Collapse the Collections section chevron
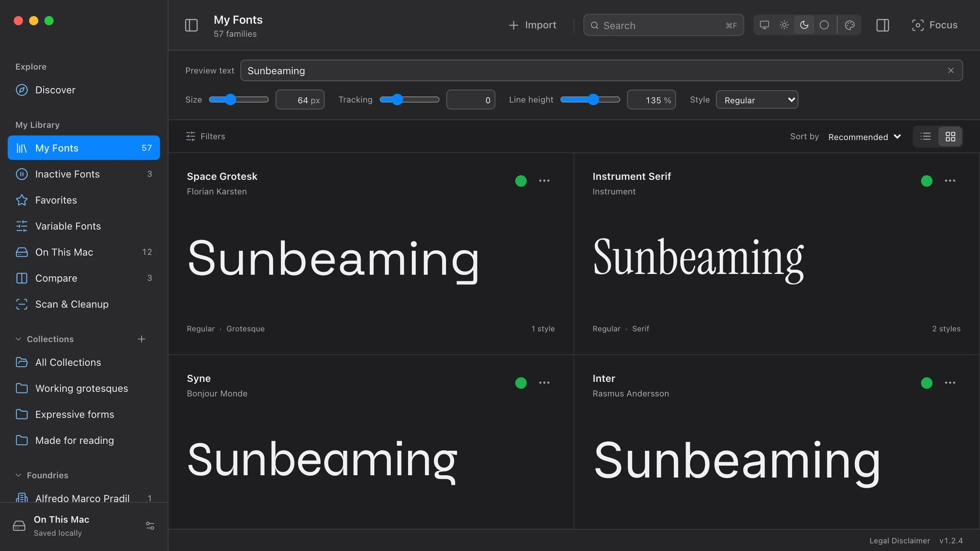980x551 pixels. point(18,339)
